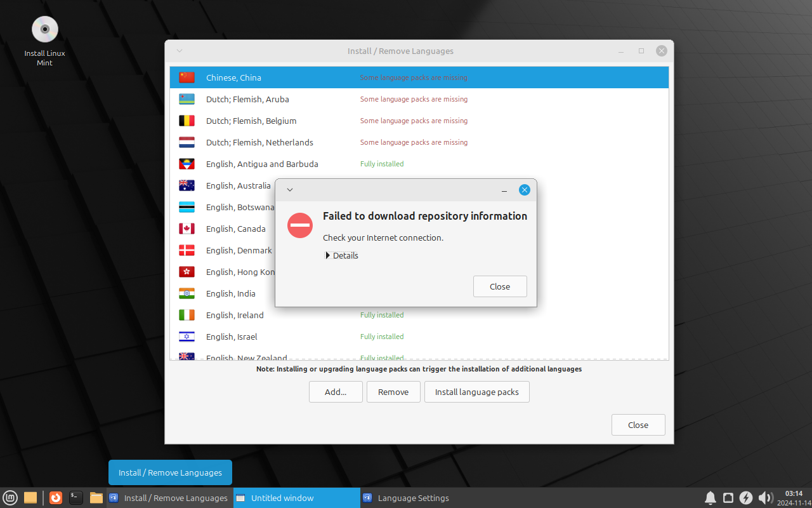The image size is (812, 508).
Task: Click the Canada flag icon
Action: coord(187,229)
